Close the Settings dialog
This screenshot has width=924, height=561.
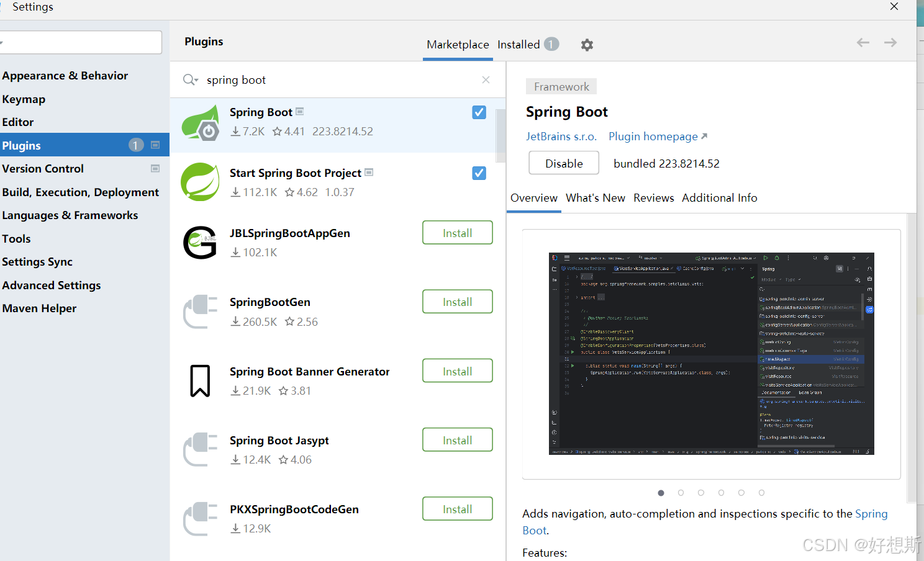[x=894, y=6]
